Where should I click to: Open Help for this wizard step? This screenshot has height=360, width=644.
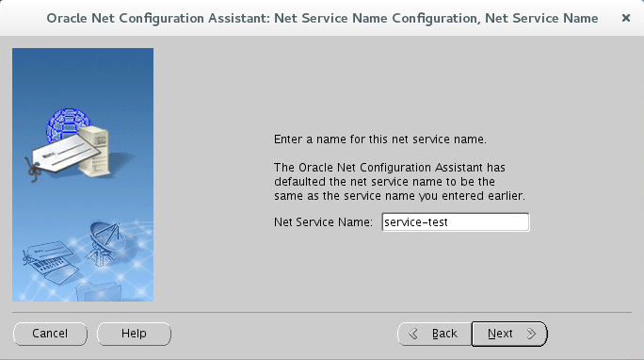(134, 334)
